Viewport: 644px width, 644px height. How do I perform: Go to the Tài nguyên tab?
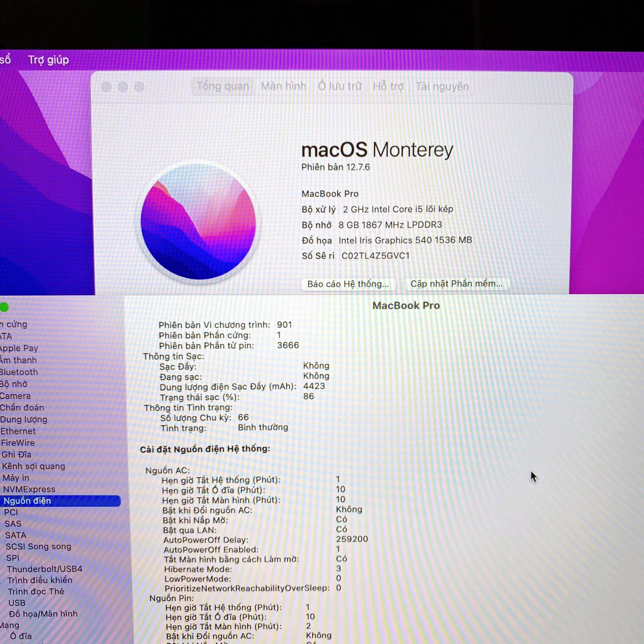(x=442, y=87)
